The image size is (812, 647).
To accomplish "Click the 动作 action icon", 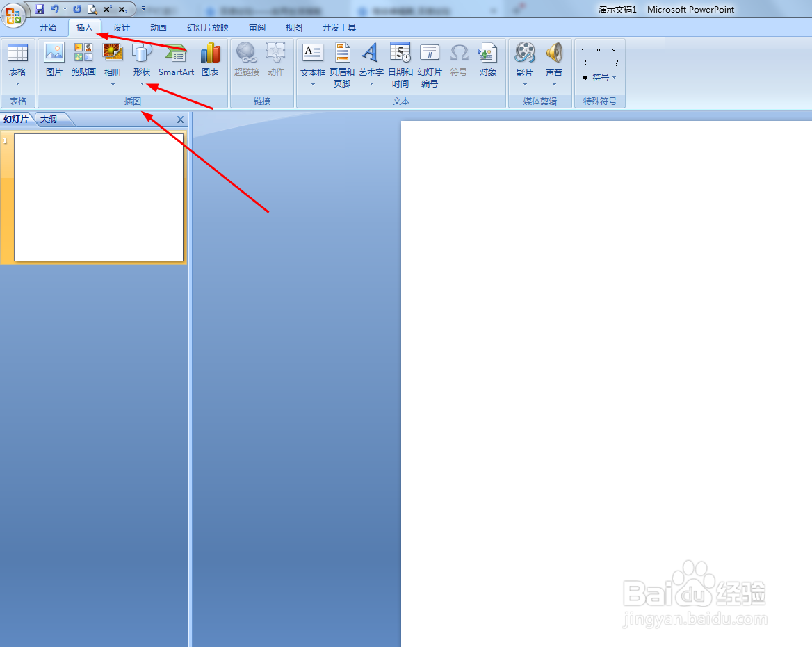I will coord(276,60).
